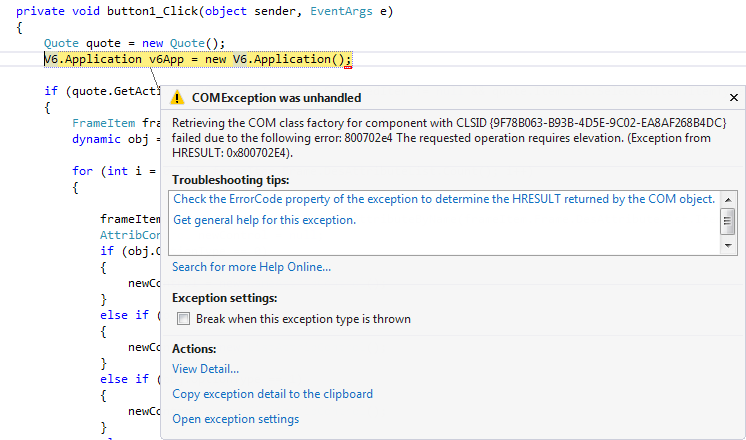The image size is (746, 440).
Task: Click the troubleshooting tips scroll up arrow
Action: coord(728,200)
